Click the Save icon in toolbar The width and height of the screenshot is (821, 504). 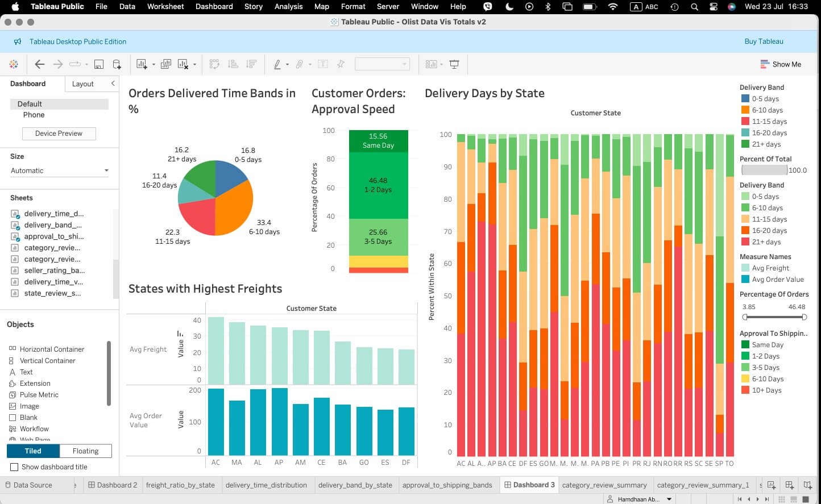click(x=98, y=64)
